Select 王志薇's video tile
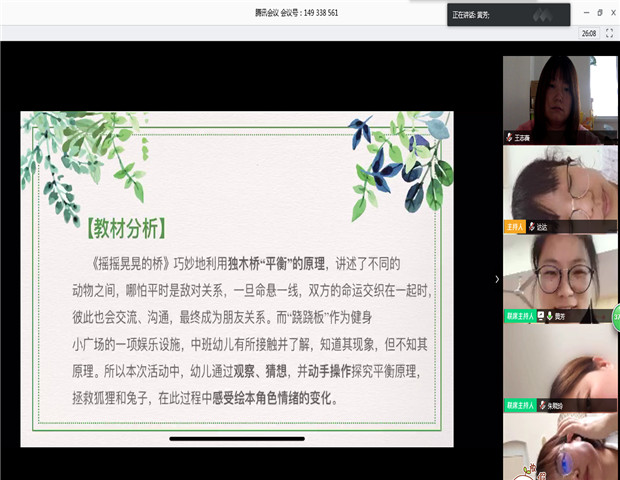This screenshot has width=620, height=480. [560, 100]
